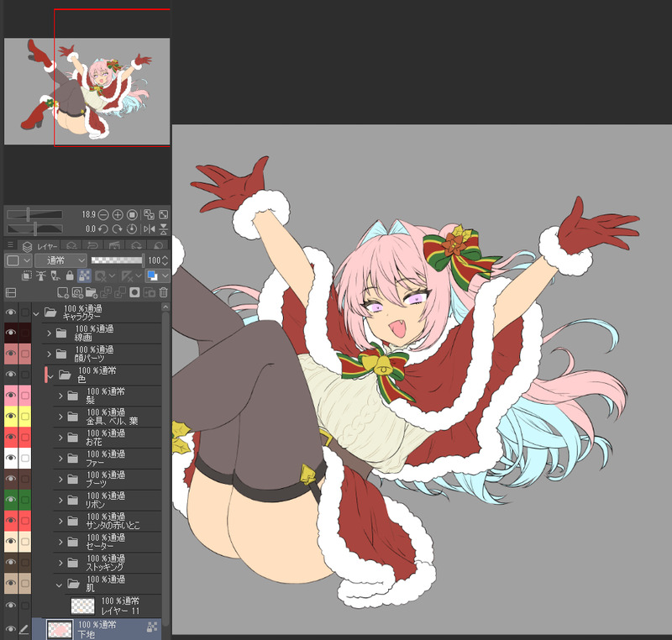Click the merge with layer below icon

(x=120, y=292)
